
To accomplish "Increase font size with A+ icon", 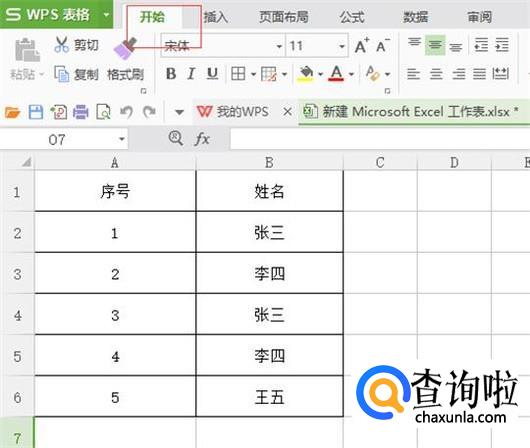I will point(362,45).
